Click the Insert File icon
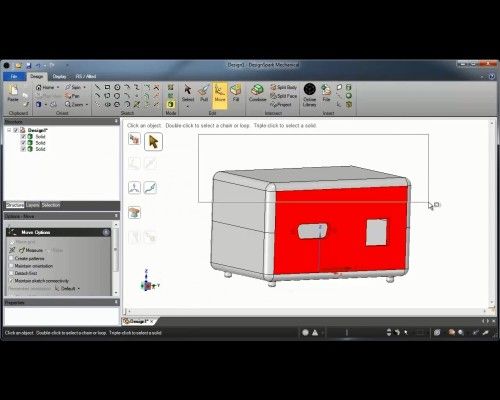 (x=326, y=93)
